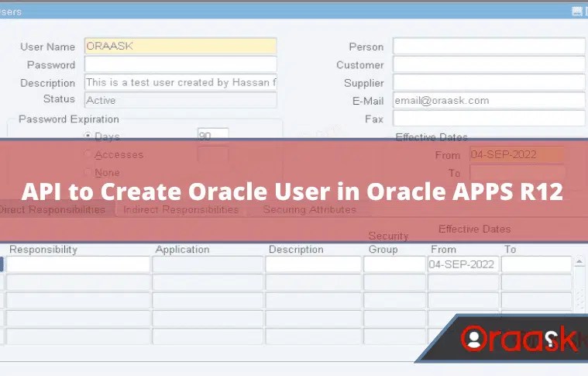The height and width of the screenshot is (376, 588).
Task: Click the first Responsibility cell in the grid
Action: [x=78, y=264]
